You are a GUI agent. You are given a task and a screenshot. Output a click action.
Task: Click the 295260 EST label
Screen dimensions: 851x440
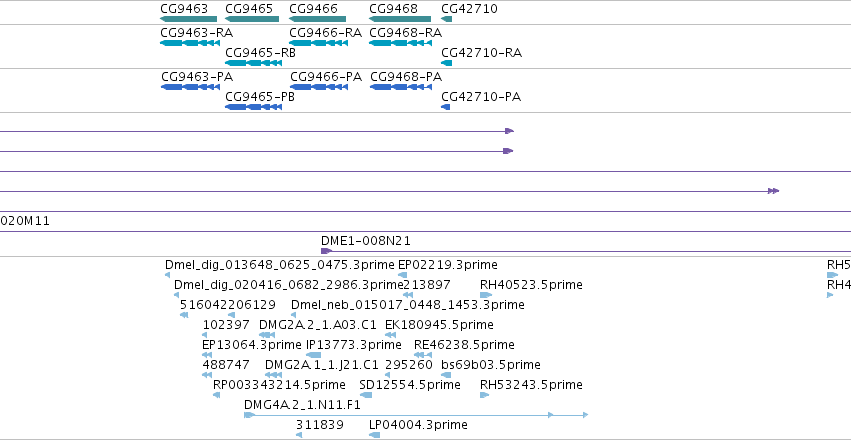coord(409,365)
